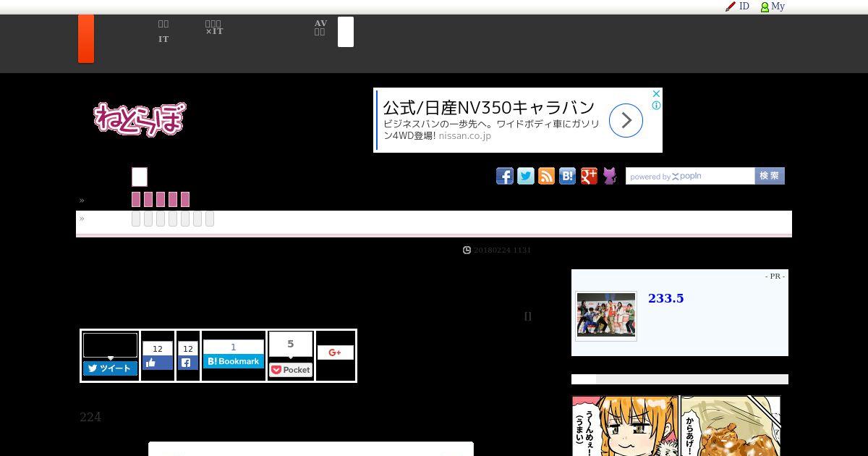Open the ID login link at top
Screen dimensions: 868x456
click(738, 7)
